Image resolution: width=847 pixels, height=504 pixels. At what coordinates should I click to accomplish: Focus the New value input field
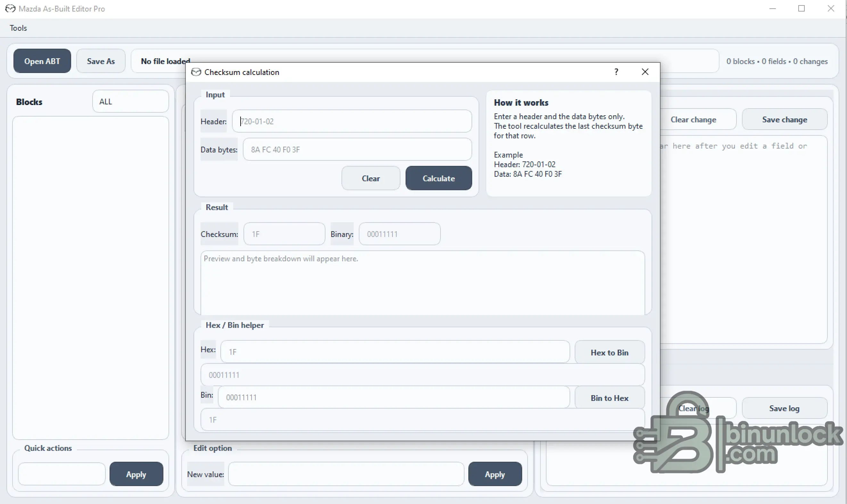click(346, 474)
